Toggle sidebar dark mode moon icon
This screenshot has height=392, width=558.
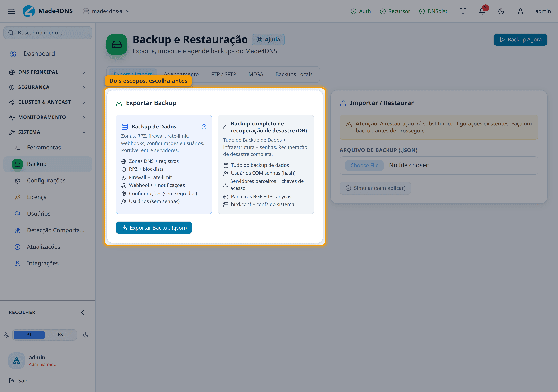[86, 335]
